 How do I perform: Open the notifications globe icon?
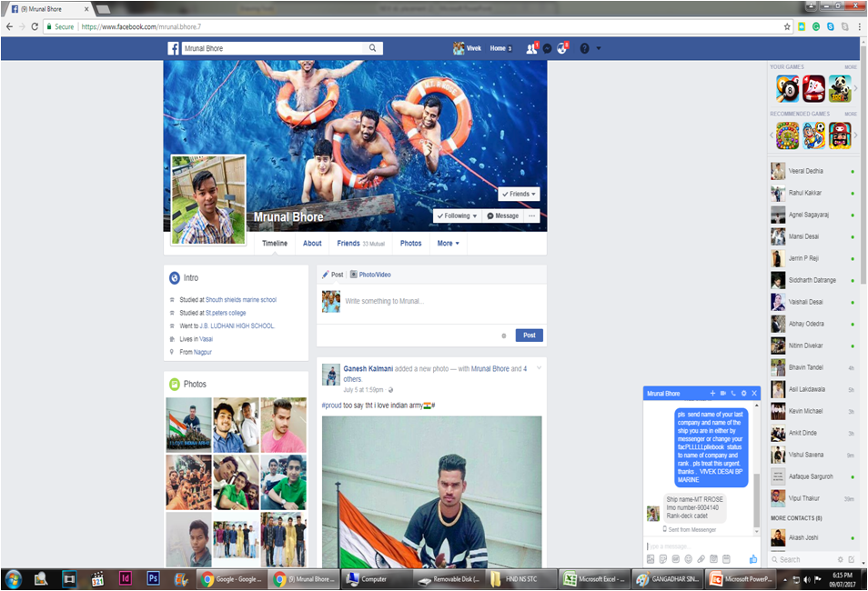pyautogui.click(x=563, y=48)
